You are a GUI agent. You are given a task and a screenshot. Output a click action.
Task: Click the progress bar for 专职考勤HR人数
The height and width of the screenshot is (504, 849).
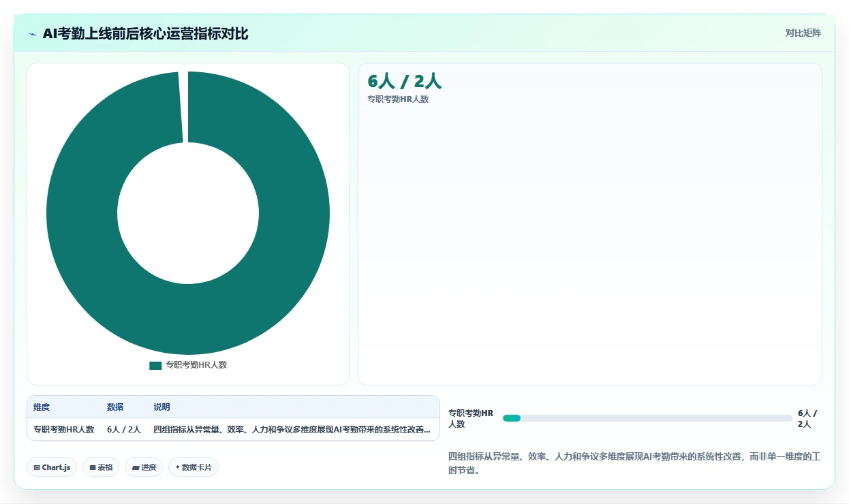coord(647,418)
